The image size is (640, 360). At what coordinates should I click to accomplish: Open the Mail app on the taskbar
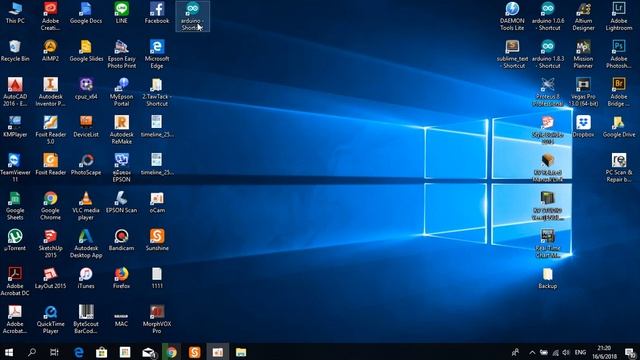click(149, 352)
